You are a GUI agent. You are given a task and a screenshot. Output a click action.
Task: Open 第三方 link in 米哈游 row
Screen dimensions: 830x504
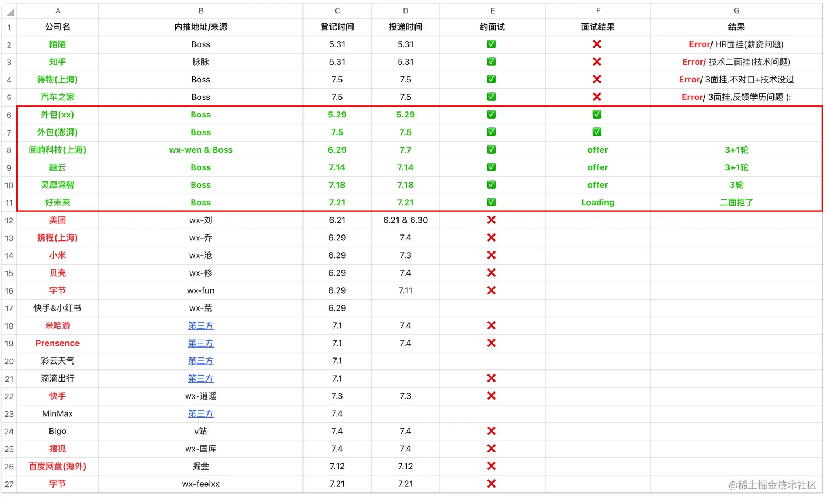click(x=201, y=326)
